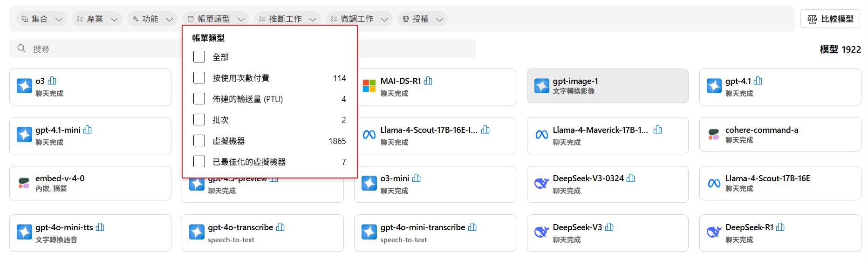Click the Microsoft logo on MAI-DS-R1 card
The image size is (868, 260).
(x=369, y=86)
